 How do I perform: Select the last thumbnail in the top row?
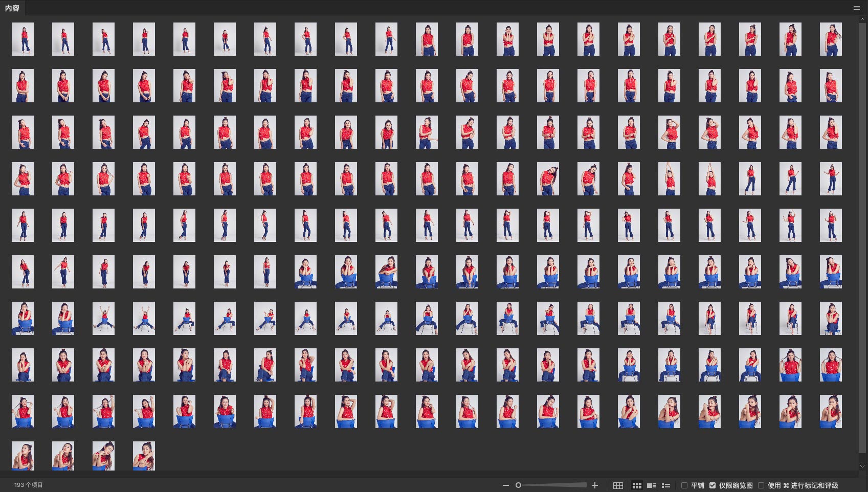830,39
